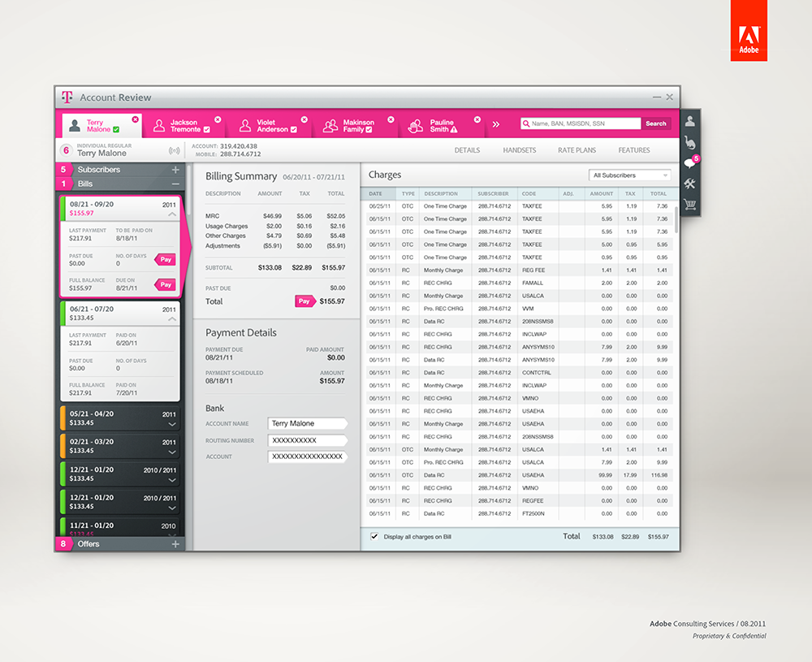Click the charges table scrollbar
The width and height of the screenshot is (812, 662).
tap(676, 219)
